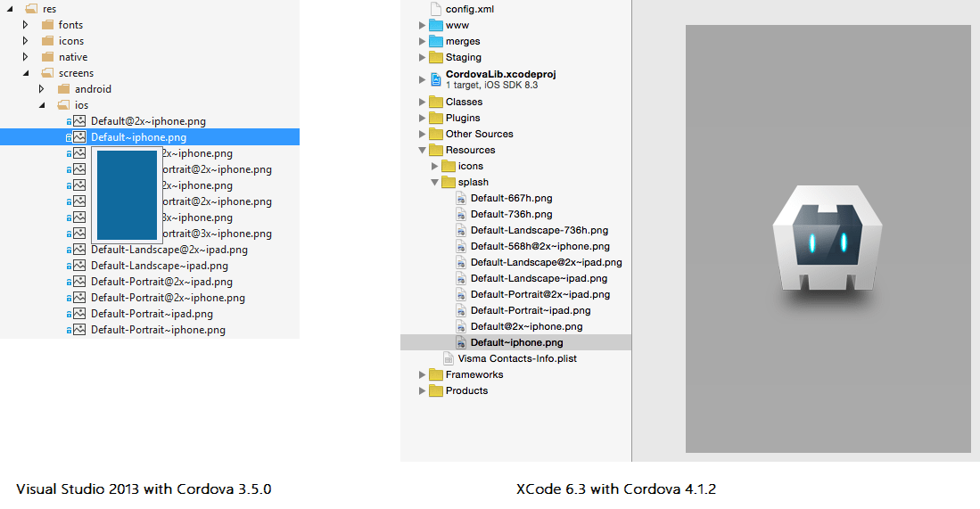Image resolution: width=980 pixels, height=509 pixels.
Task: Select Default-Landscape~ipad.png in Xcode
Action: coord(539,278)
